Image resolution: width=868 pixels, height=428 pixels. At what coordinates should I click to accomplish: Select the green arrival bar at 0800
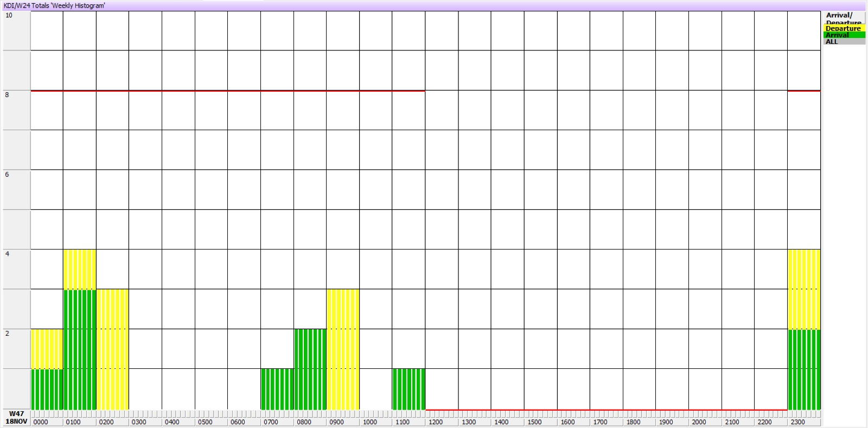[x=310, y=369]
